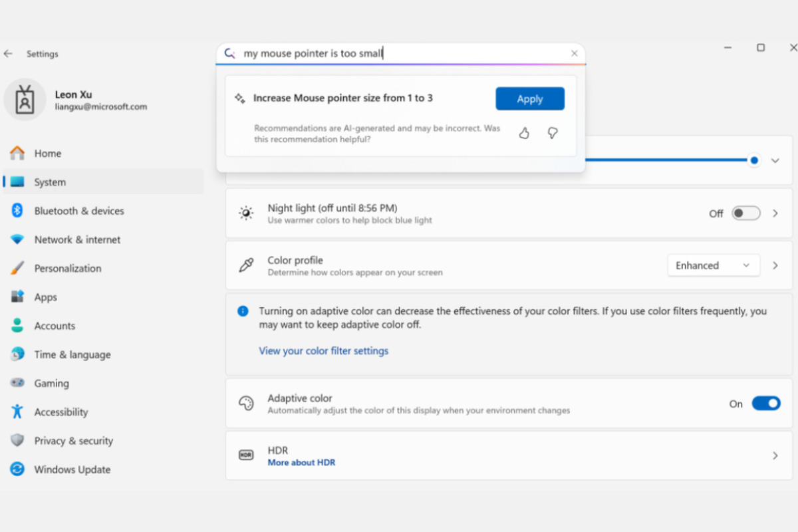This screenshot has height=532, width=798.
Task: Select Personalization in the sidebar
Action: pyautogui.click(x=67, y=269)
